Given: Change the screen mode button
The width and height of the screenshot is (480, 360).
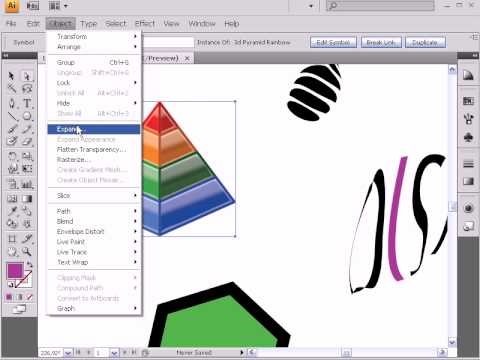Looking at the screenshot, I should [x=19, y=309].
